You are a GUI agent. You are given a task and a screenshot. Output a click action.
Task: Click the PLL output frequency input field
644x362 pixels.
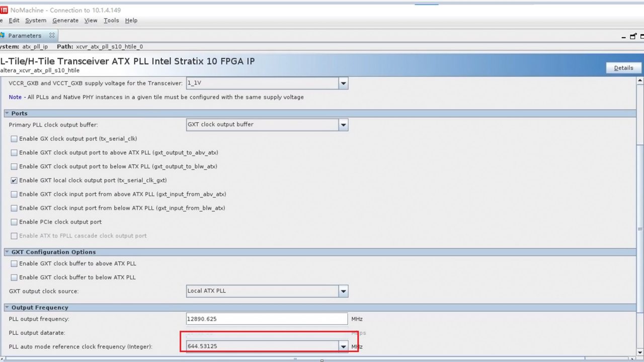tap(267, 319)
